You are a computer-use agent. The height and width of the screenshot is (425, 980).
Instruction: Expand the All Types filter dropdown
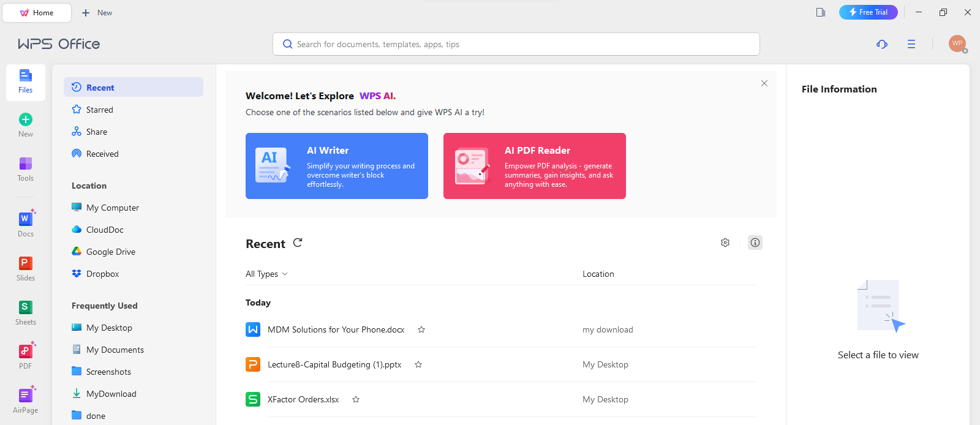pyautogui.click(x=266, y=274)
